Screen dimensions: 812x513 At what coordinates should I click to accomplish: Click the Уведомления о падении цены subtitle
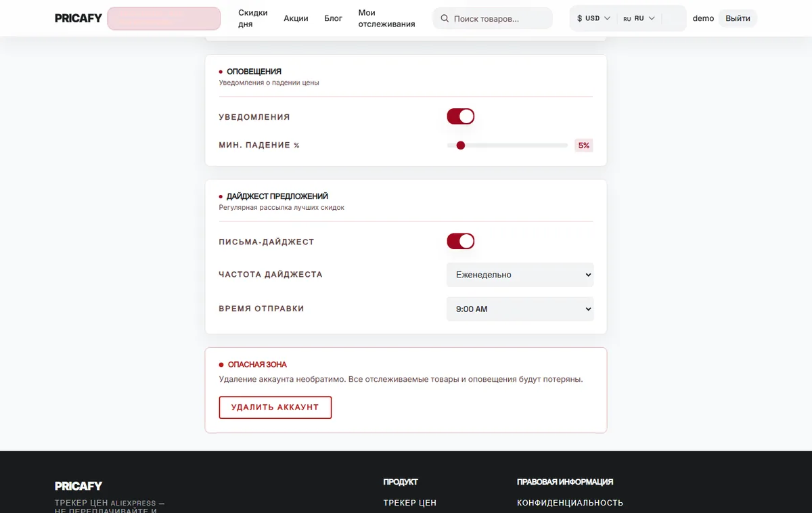[269, 83]
